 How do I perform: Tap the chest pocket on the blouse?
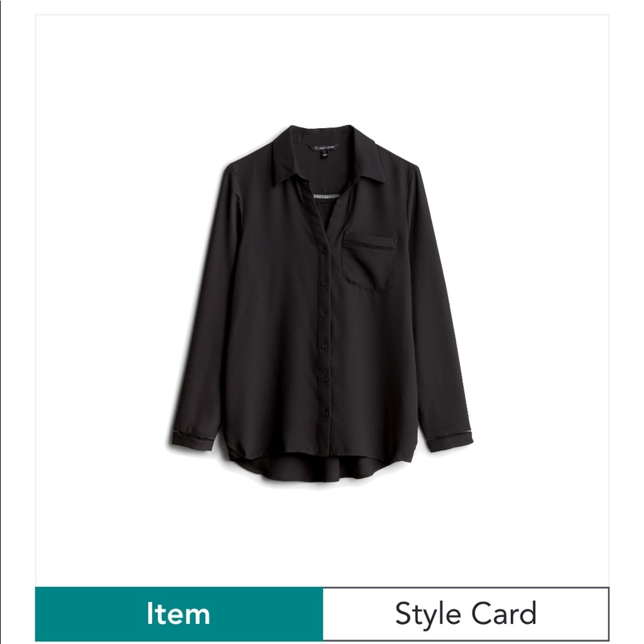click(369, 261)
